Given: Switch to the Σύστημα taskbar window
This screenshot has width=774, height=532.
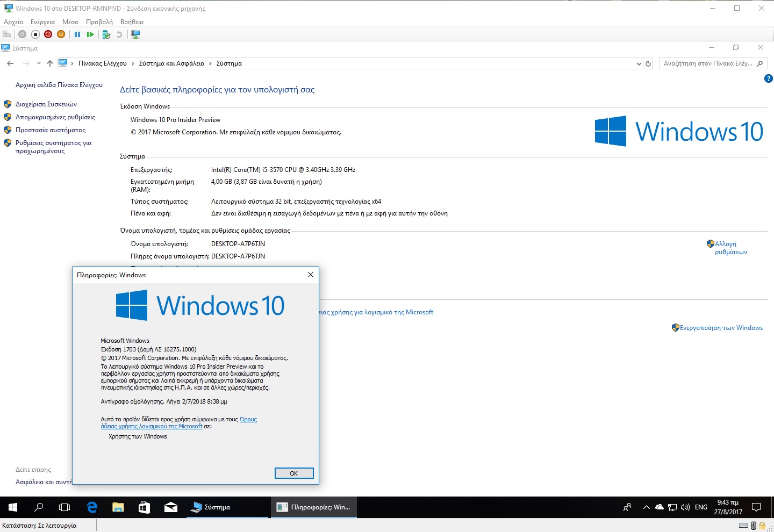Looking at the screenshot, I should point(227,507).
